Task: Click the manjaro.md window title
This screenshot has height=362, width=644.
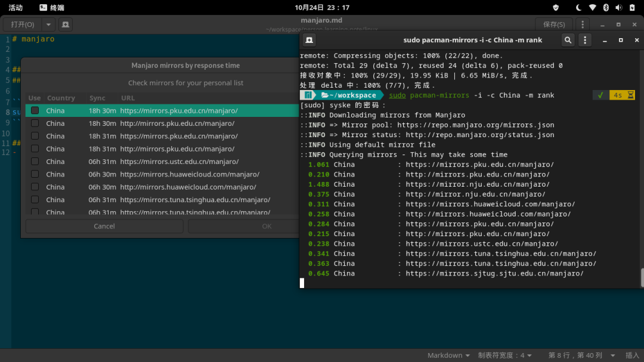Action: click(x=321, y=20)
